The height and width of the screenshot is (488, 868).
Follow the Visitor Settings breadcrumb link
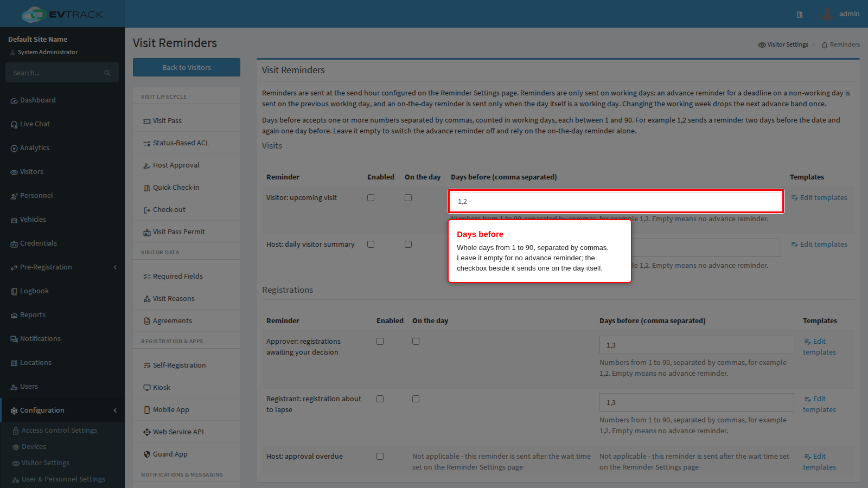[783, 44]
